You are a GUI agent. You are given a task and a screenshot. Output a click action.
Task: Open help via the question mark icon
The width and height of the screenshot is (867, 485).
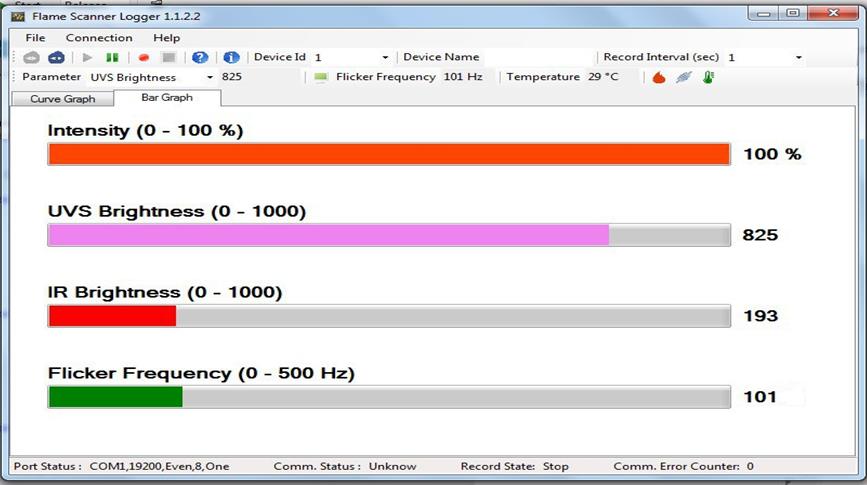[200, 58]
